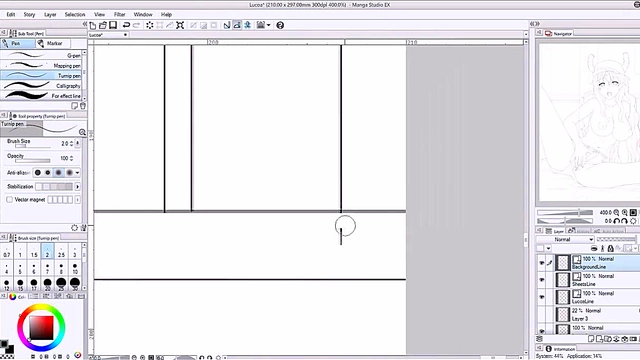Delete sub tool with trash icon
The height and width of the screenshot is (360, 640).
(83, 106)
